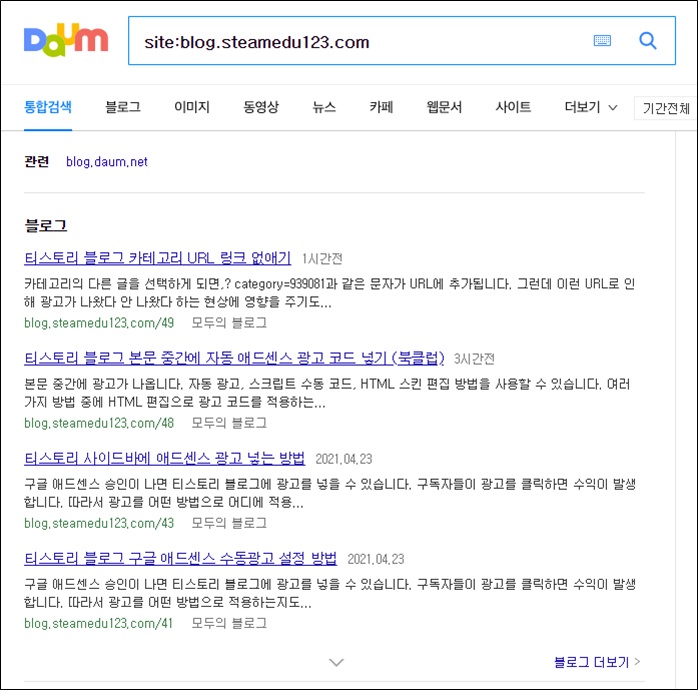The image size is (698, 690).
Task: Open the virtual keyboard icon in search box
Action: point(602,41)
